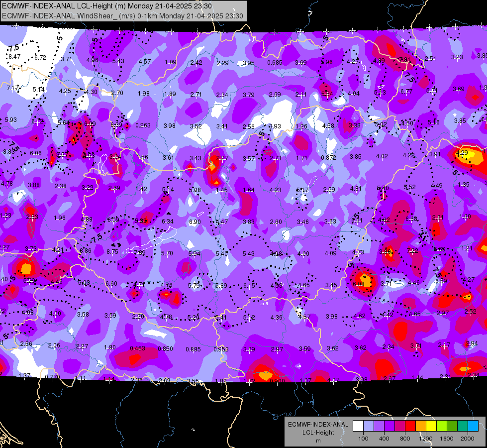Screen dimensions: 487x448
Task: Click the wind shear value 0.770
Action: [x=52, y=377]
